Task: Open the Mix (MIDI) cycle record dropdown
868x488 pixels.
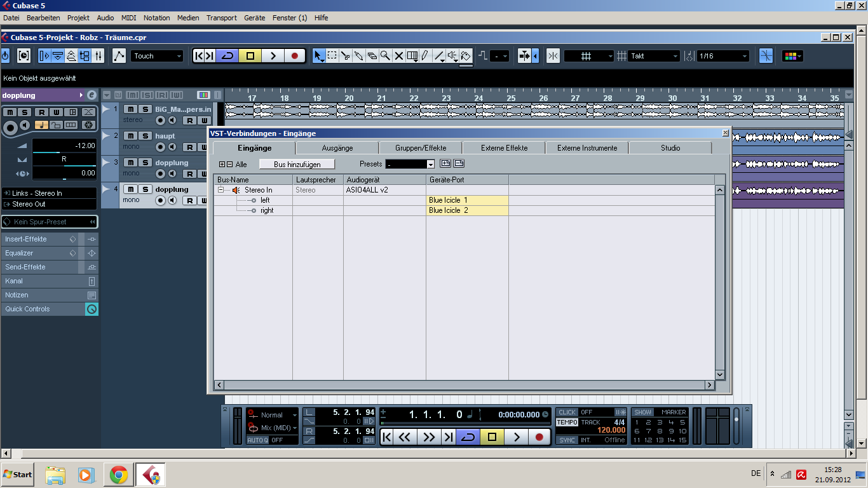Action: [x=273, y=428]
